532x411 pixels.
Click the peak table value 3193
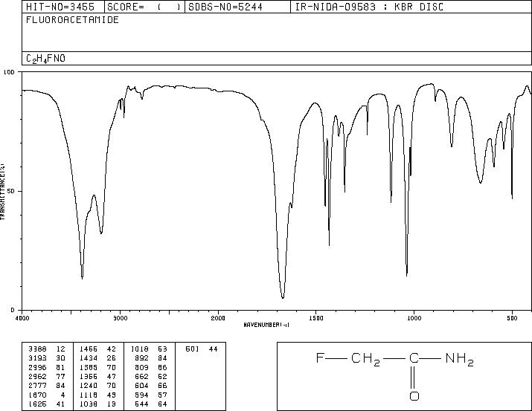37,358
